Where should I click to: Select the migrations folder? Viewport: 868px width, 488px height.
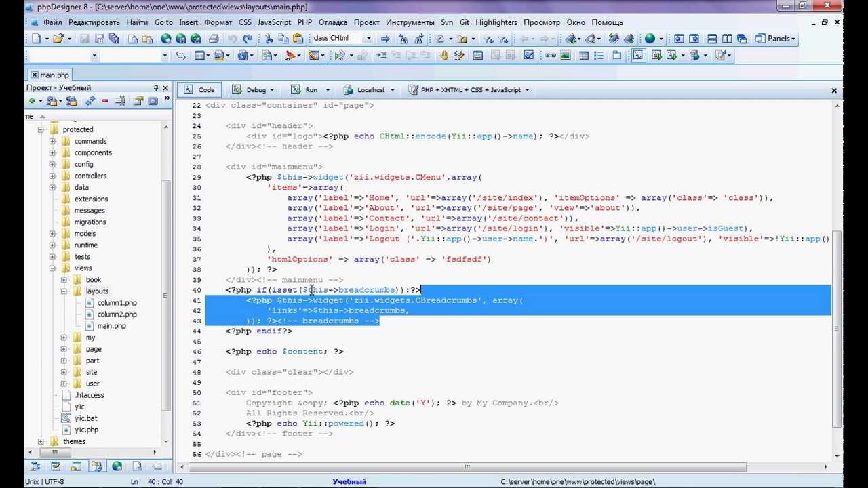coord(90,222)
